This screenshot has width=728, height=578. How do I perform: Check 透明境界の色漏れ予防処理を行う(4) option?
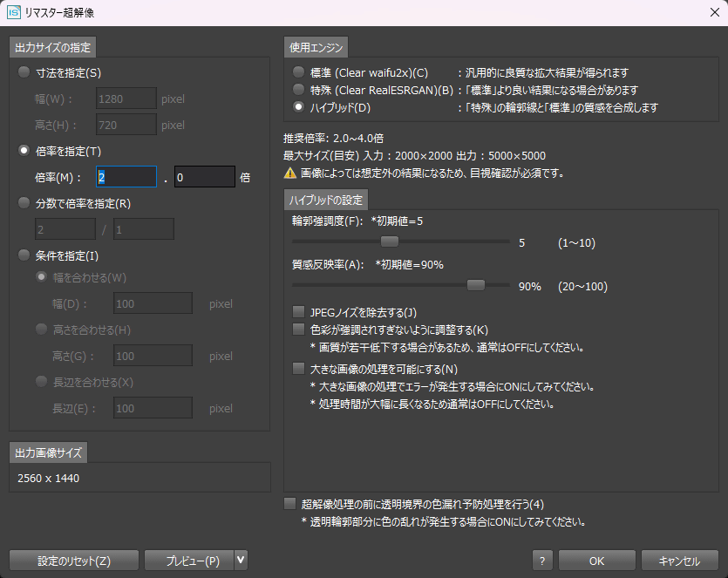point(289,504)
